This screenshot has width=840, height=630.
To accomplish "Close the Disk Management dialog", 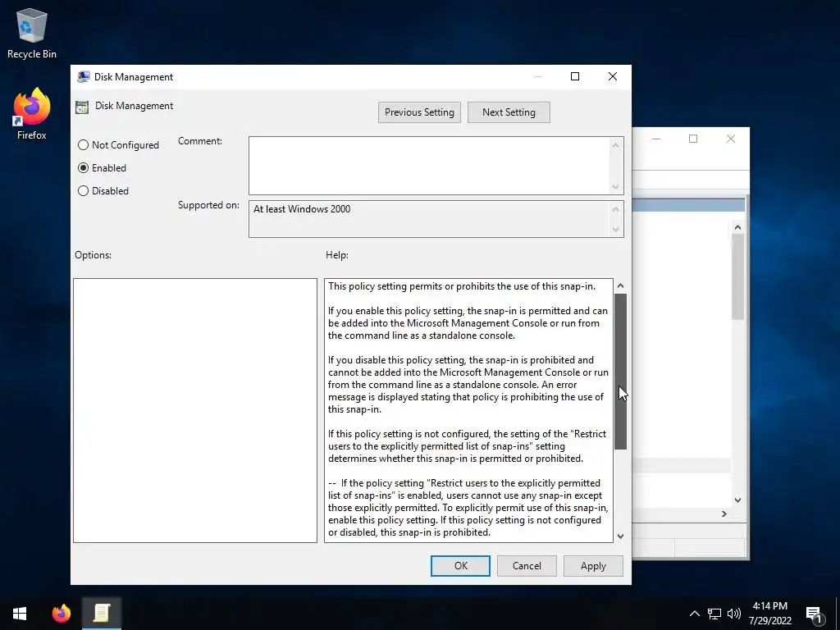I will [x=612, y=76].
